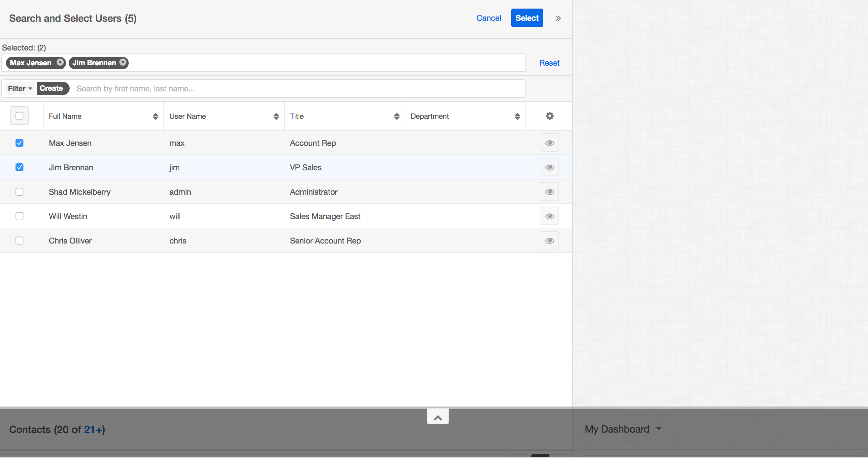Click 'Administrator' title cell
The height and width of the screenshot is (458, 868).
pos(313,192)
